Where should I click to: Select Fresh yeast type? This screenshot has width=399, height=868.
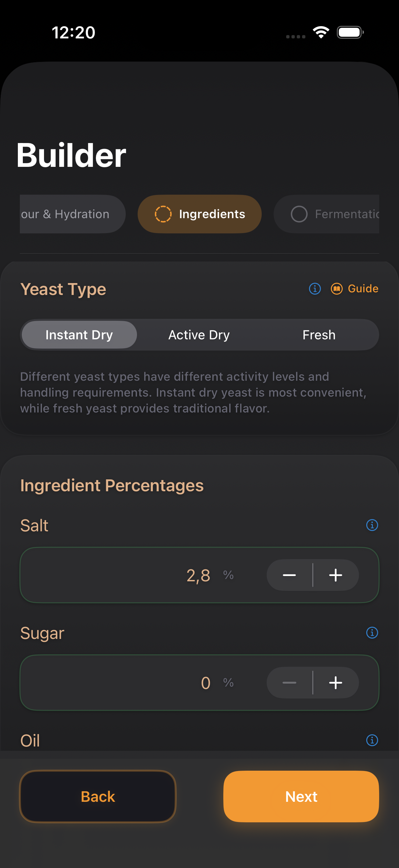tap(319, 335)
